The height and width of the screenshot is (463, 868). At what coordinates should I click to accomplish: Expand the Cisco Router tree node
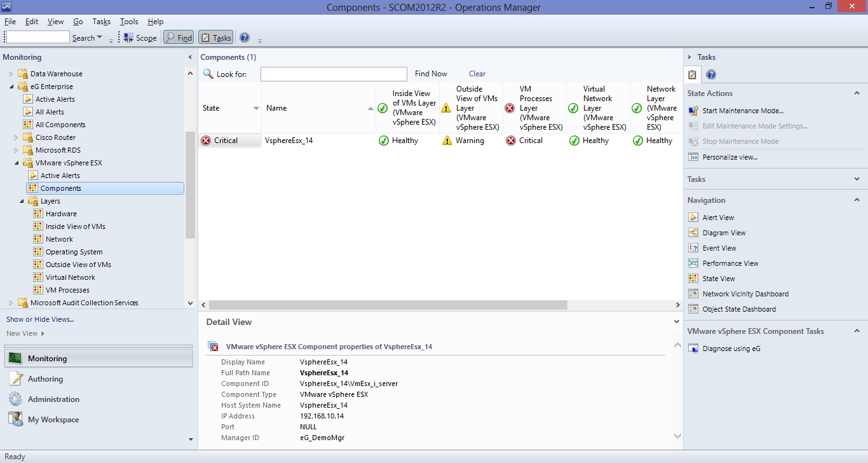16,137
